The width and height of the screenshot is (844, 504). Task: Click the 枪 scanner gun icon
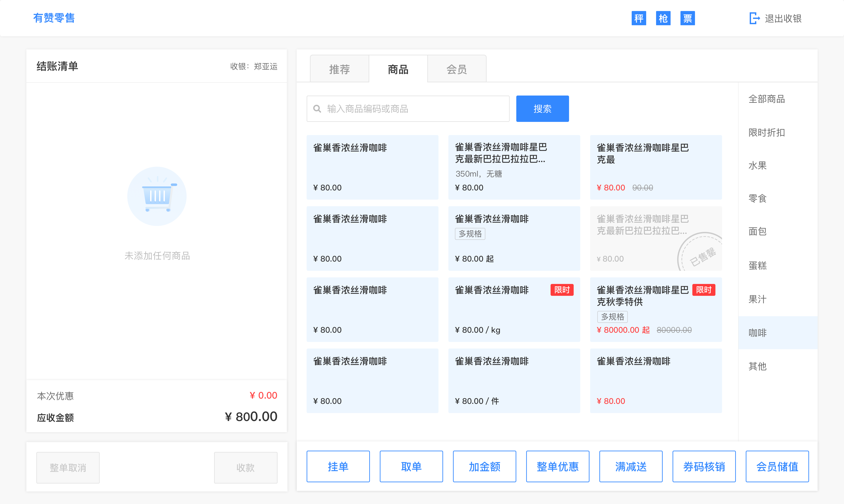tap(663, 18)
